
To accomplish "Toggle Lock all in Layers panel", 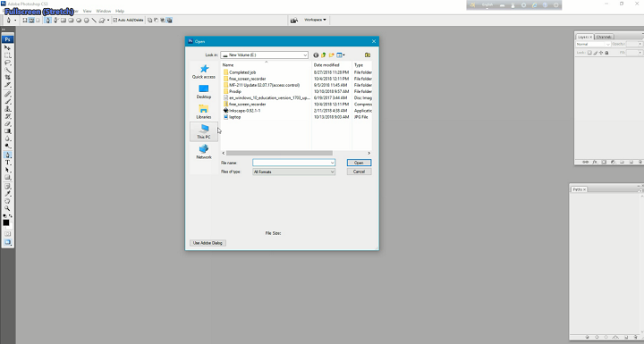I will pyautogui.click(x=606, y=53).
